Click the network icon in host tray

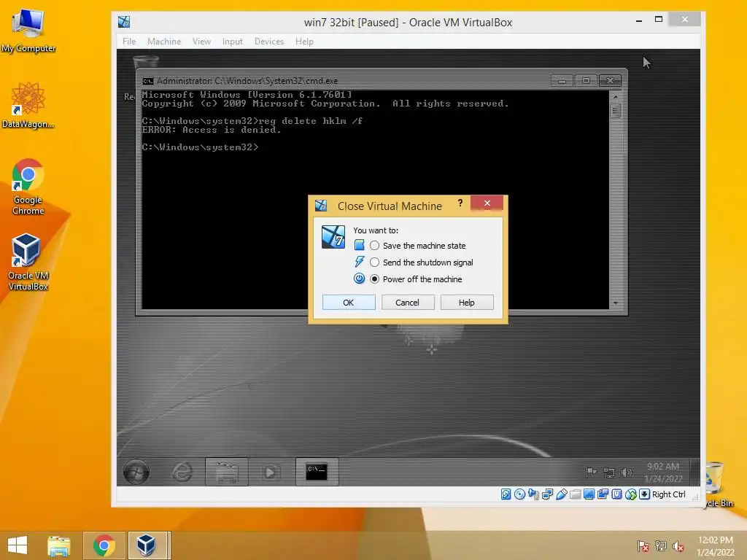coord(661,546)
